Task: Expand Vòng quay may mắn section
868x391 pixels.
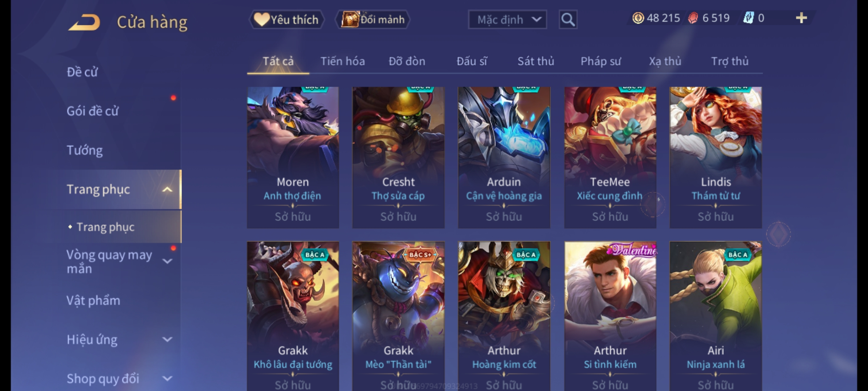Action: pos(167,261)
